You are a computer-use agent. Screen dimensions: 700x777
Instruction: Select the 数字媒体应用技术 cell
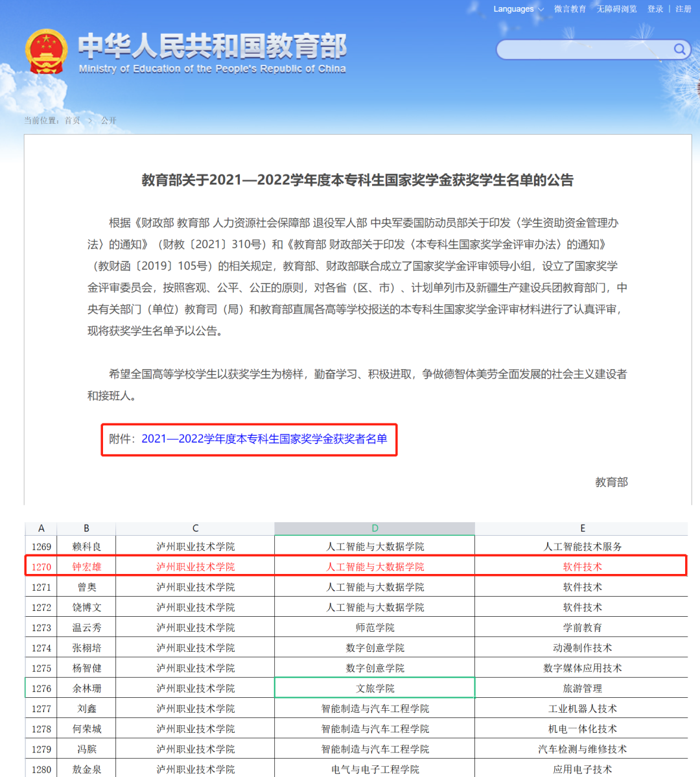coord(582,668)
